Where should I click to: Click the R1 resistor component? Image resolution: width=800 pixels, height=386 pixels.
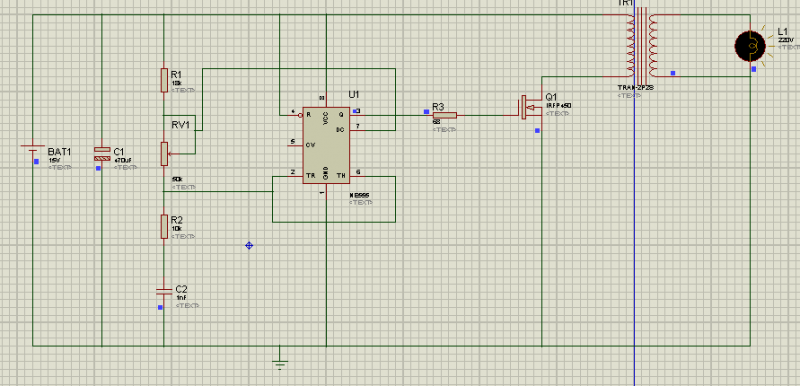(164, 80)
